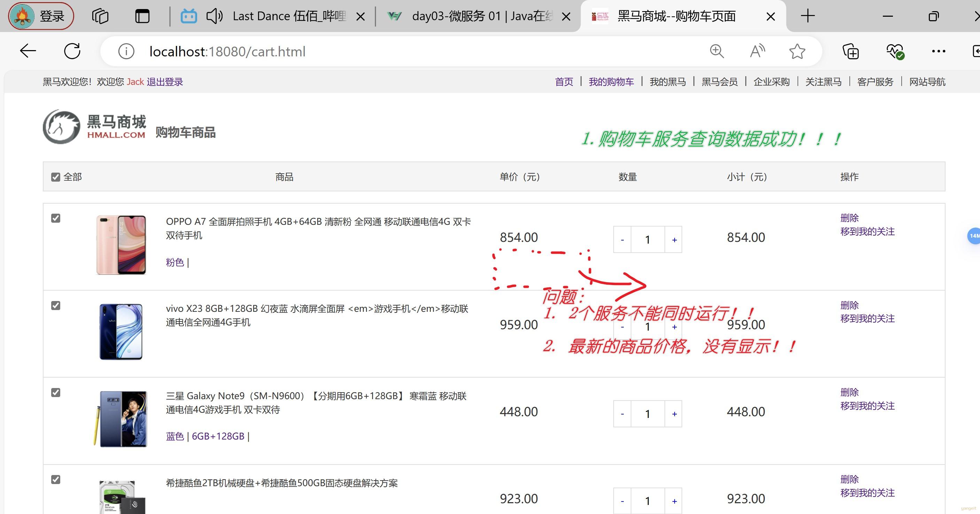Open the Galaxy Note9 product thumbnail

120,419
